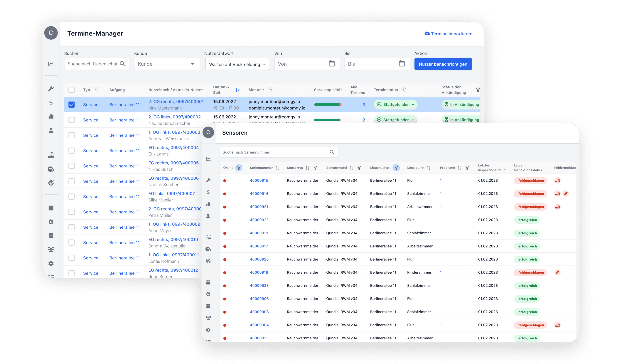Screen dimensions: 622x364
Task: Sort the Seriennummer column with the arrows icon
Action: (277, 168)
